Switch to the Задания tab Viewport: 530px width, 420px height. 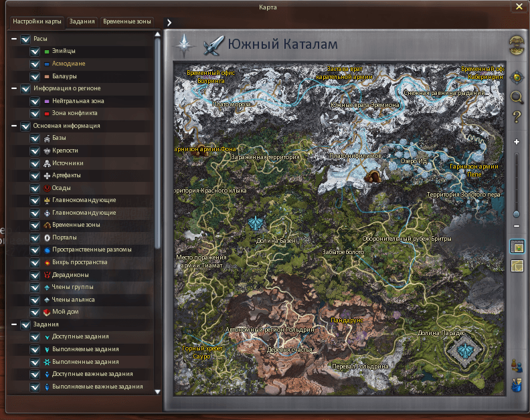82,21
